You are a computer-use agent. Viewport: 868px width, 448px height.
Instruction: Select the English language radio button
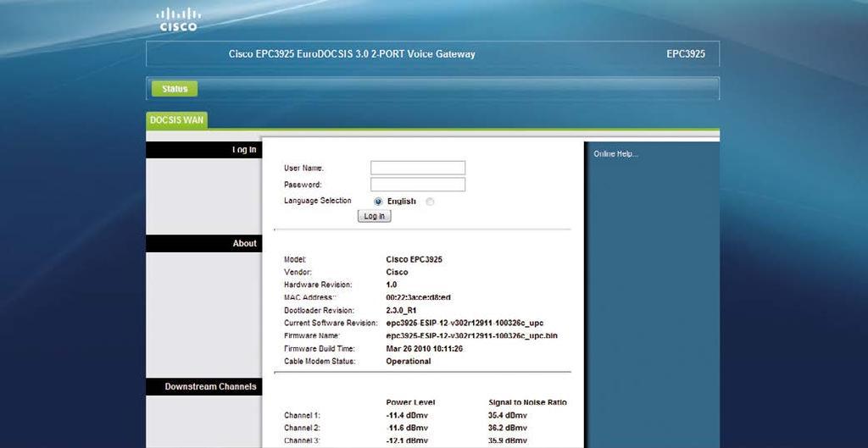[379, 202]
